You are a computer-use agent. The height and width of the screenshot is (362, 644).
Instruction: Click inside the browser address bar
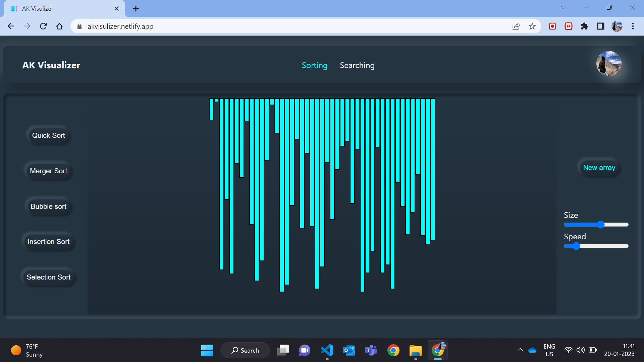point(268,26)
